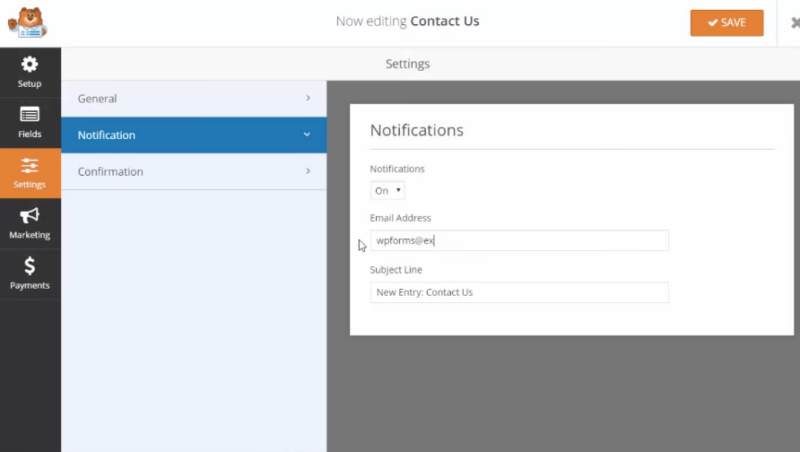Click the Subject Line field label
The width and height of the screenshot is (800, 452).
point(396,270)
